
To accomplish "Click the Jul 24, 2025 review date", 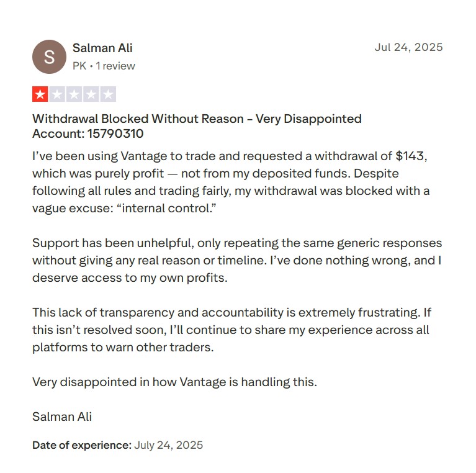I will tap(408, 47).
